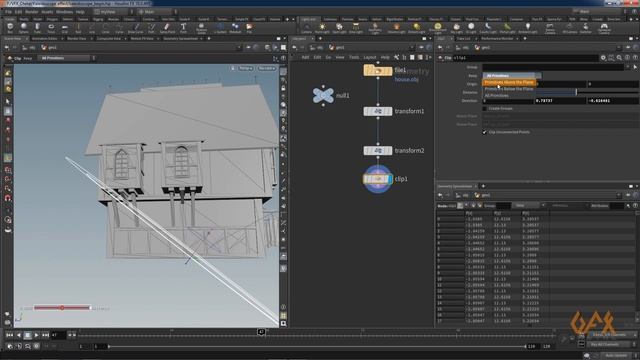Select the Font shelf tool with T icon
The image size is (640, 360).
(183, 28)
